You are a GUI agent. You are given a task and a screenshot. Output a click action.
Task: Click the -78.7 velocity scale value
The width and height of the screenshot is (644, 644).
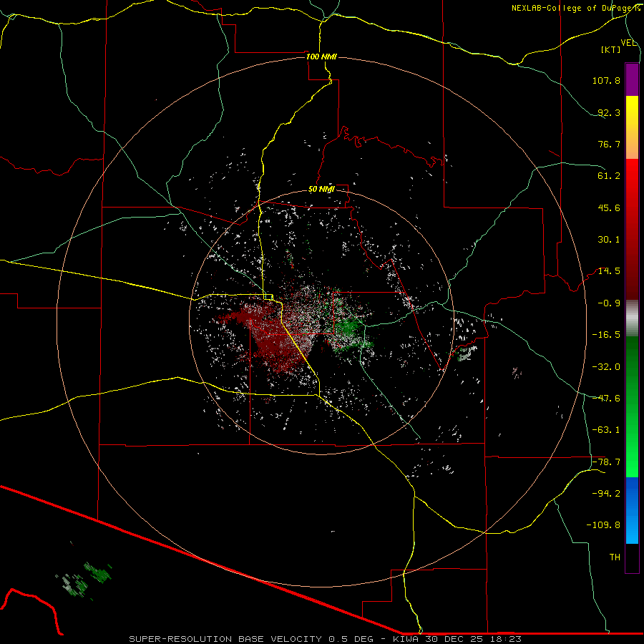(606, 462)
